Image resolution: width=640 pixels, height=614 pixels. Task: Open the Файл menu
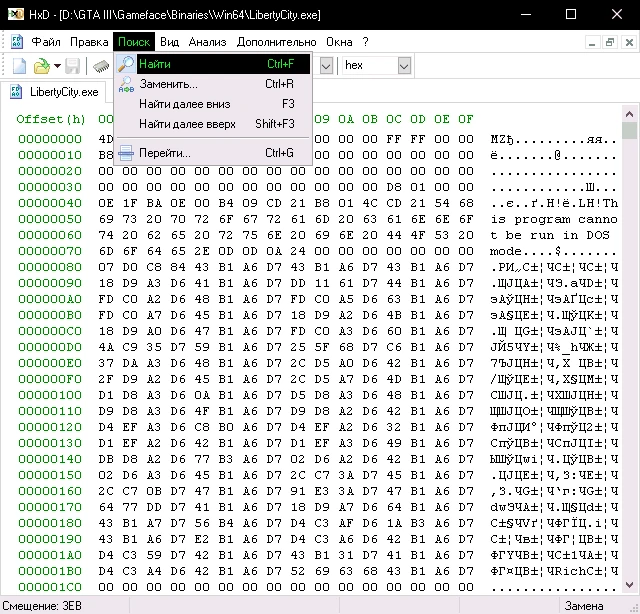tap(46, 42)
